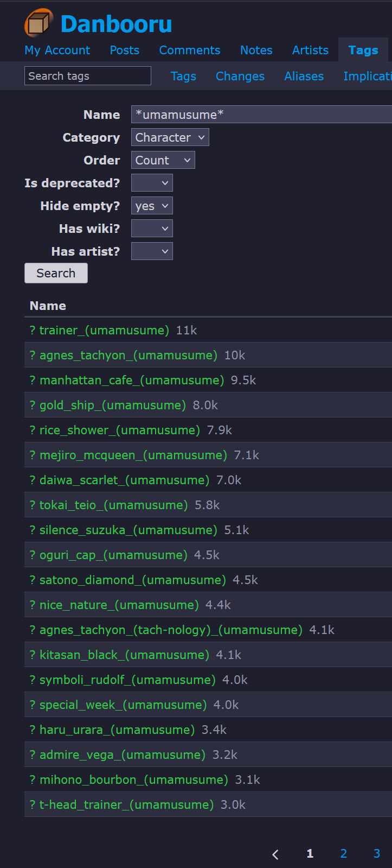Open wiki question mark for nice_nature_(umamusume)
392x868 pixels.
click(33, 605)
